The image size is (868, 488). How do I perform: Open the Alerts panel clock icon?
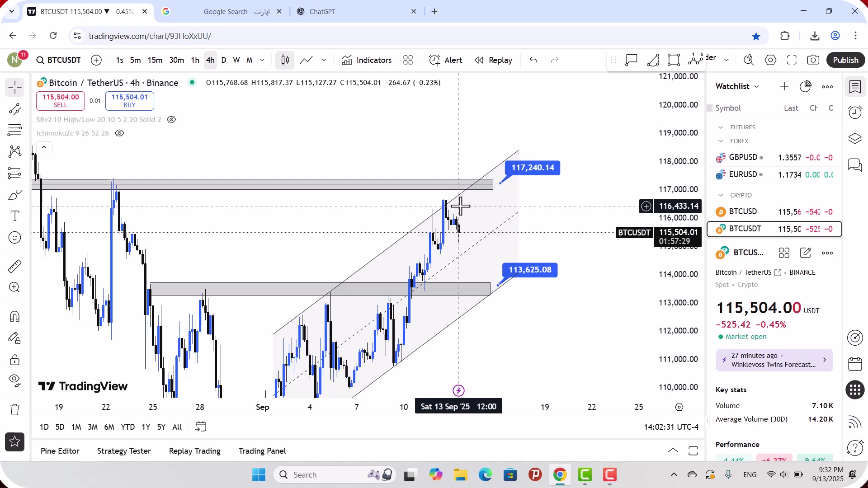coord(855,112)
